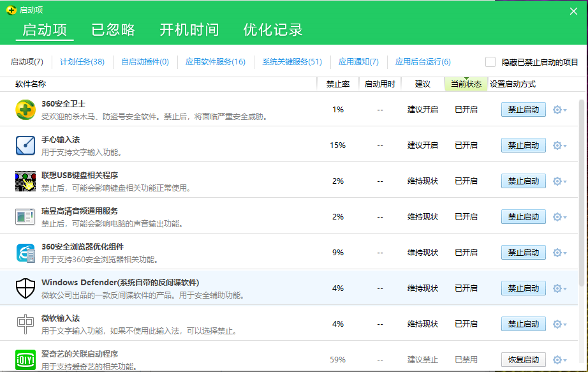The image size is (588, 372).
Task: Select the 360安全卫士 item name
Action: point(63,104)
